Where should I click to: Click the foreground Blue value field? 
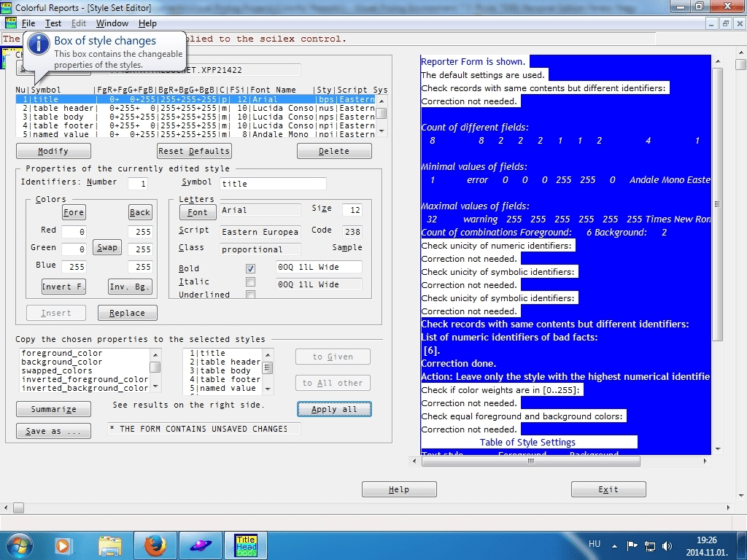click(74, 267)
